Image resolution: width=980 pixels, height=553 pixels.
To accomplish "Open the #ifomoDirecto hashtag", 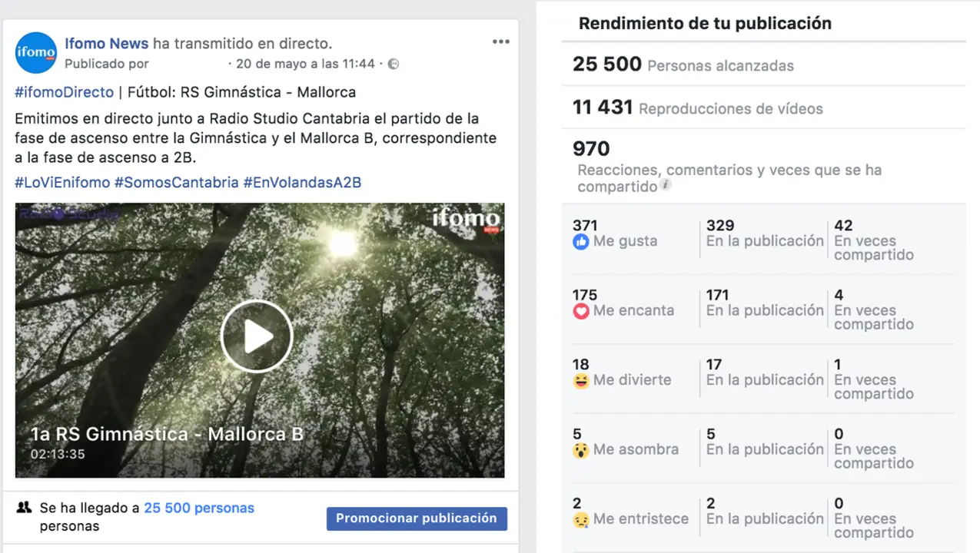I will [64, 92].
